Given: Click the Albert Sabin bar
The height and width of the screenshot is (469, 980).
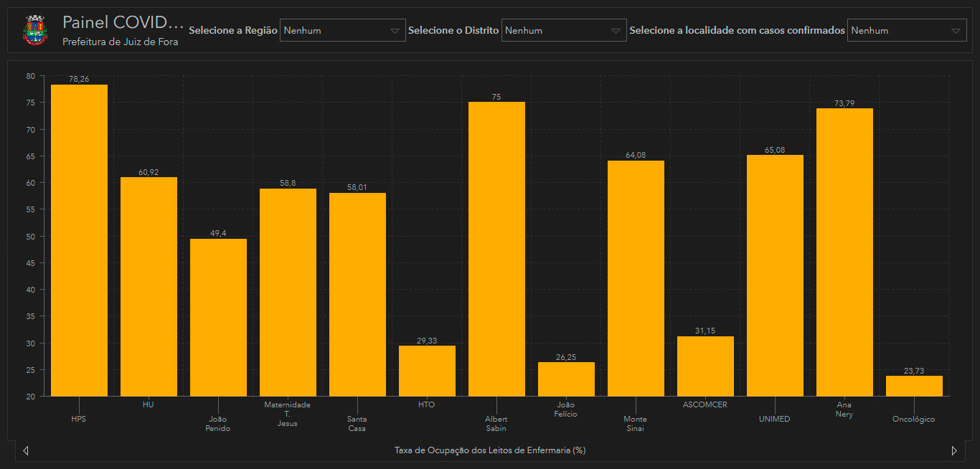Looking at the screenshot, I should click(x=496, y=249).
